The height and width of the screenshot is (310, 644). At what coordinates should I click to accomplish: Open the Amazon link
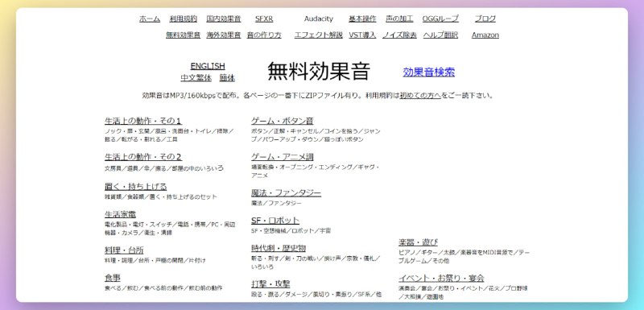[x=485, y=35]
